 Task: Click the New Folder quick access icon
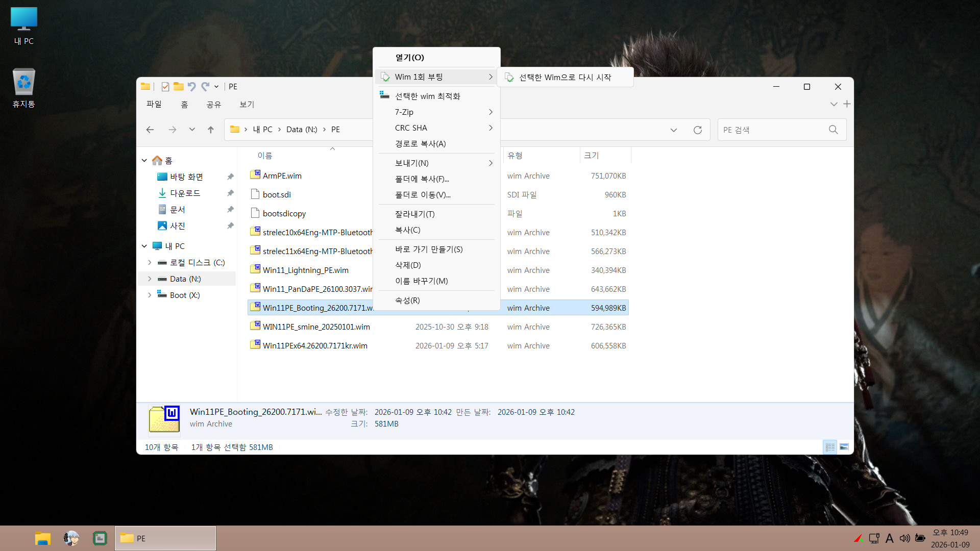178,87
